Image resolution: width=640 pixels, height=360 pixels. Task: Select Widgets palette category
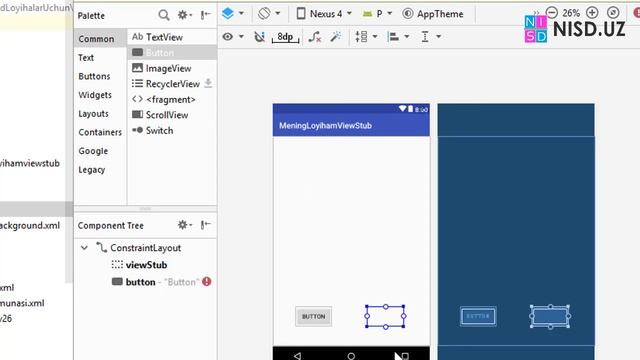point(95,95)
